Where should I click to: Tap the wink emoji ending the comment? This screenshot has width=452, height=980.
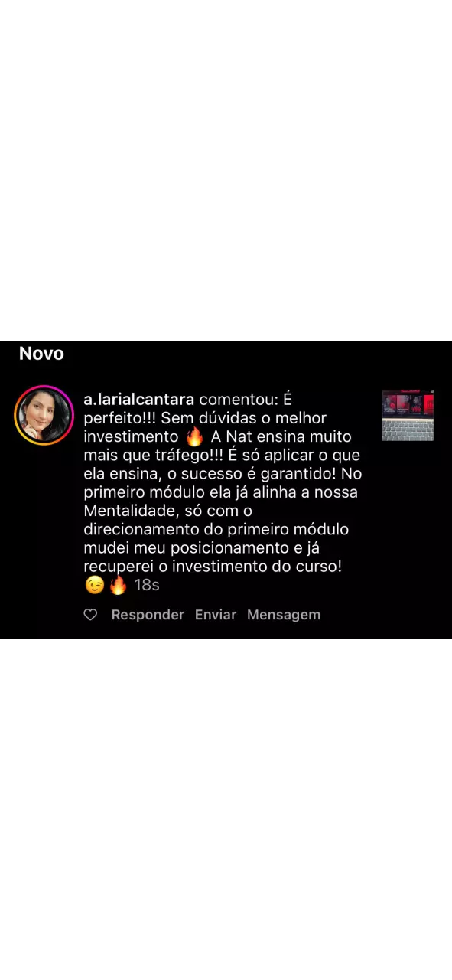pyautogui.click(x=94, y=586)
